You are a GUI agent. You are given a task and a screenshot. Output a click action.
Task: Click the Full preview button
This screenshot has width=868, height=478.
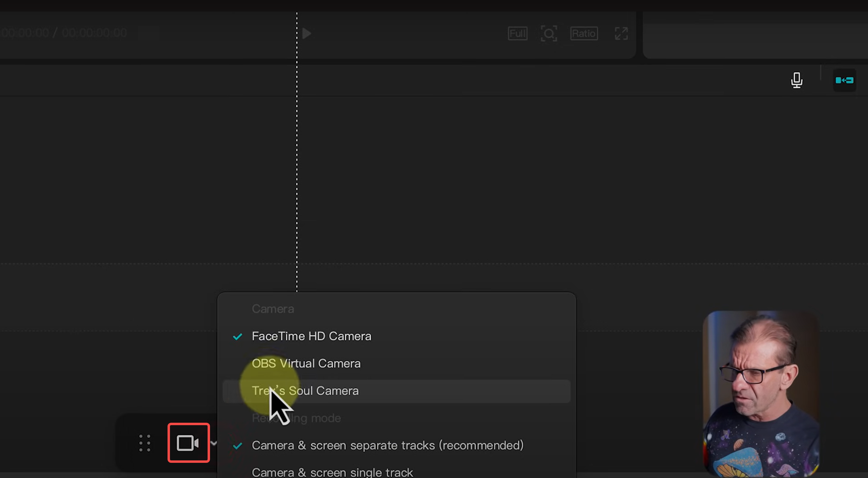(x=517, y=33)
